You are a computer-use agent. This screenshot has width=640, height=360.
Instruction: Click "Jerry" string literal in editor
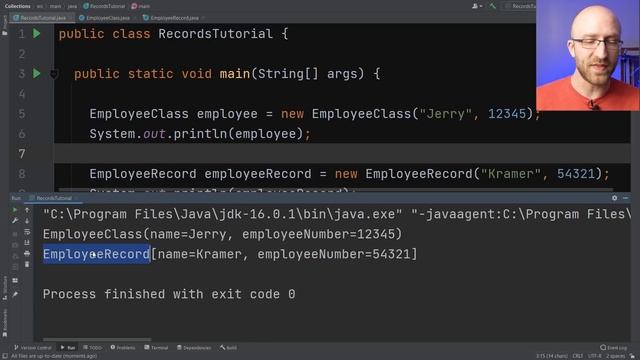pos(445,113)
